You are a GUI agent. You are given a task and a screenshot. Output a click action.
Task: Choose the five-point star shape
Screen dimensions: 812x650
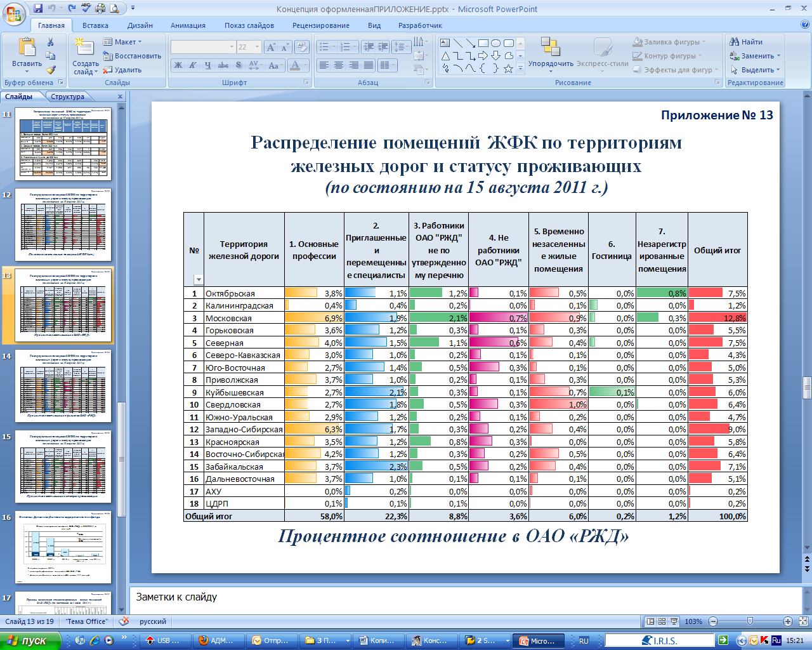pyautogui.click(x=508, y=69)
